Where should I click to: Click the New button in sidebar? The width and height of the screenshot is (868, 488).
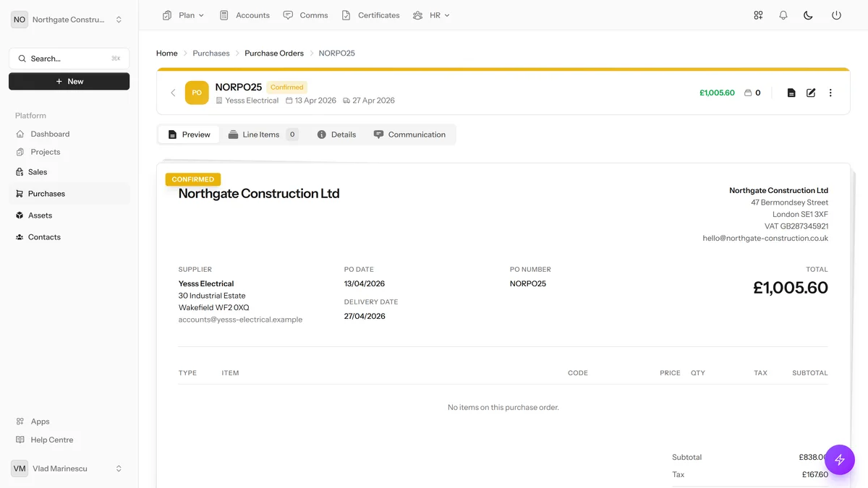69,82
